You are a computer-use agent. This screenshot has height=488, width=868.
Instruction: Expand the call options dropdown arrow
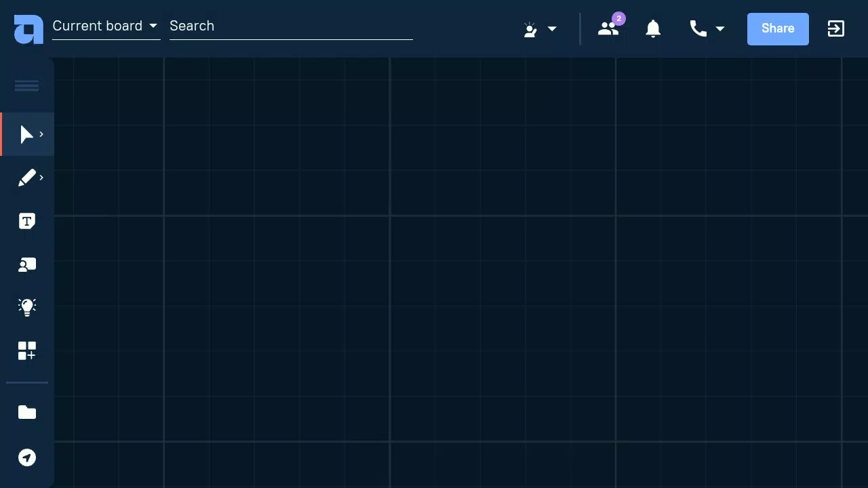point(720,29)
